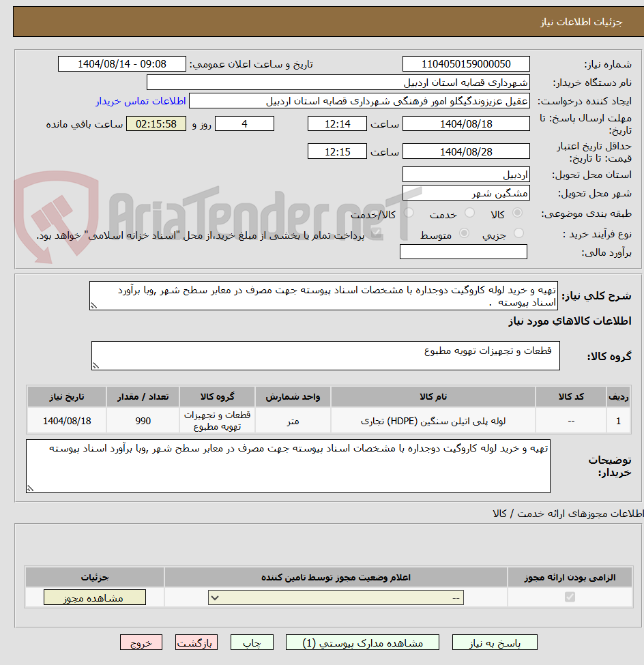Click the چاپ print button
The image size is (644, 665).
click(x=252, y=642)
